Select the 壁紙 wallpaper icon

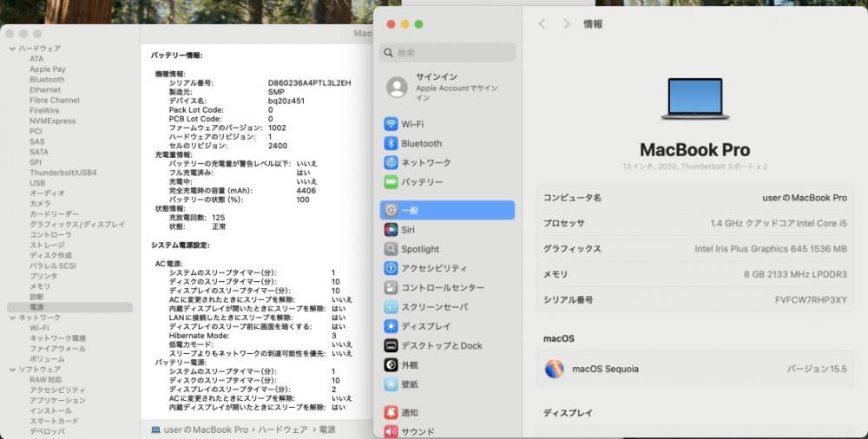[x=391, y=384]
